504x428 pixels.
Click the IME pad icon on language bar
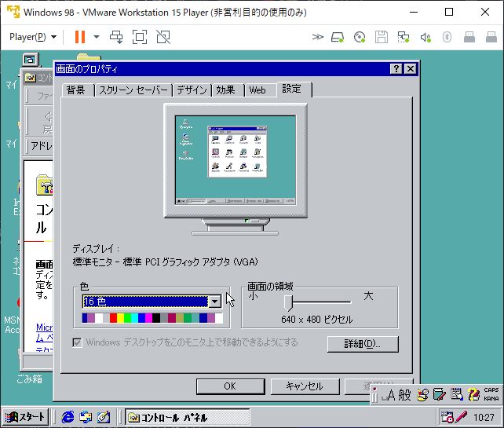(422, 395)
